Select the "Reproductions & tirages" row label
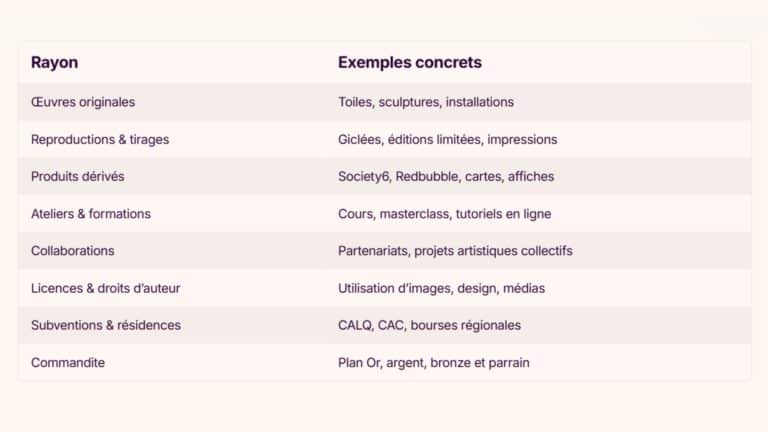 point(100,139)
